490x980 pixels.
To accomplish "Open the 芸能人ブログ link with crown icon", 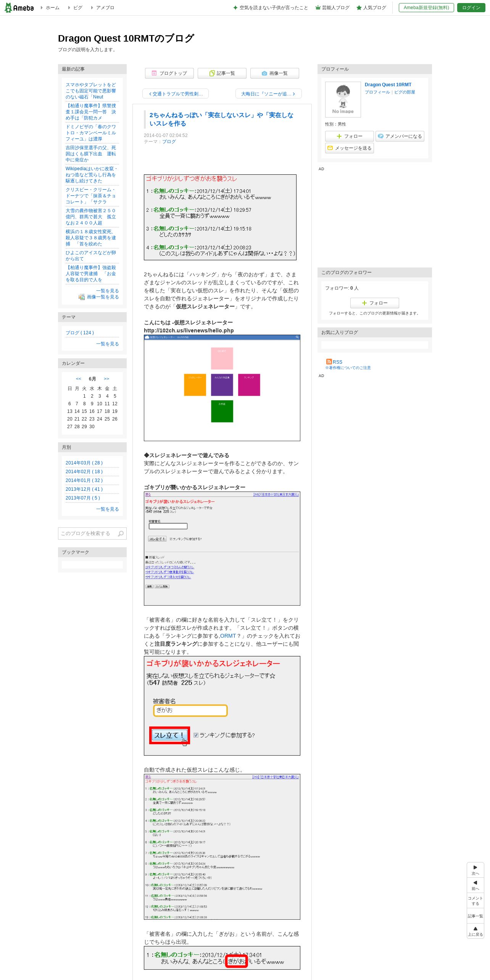I will (332, 8).
